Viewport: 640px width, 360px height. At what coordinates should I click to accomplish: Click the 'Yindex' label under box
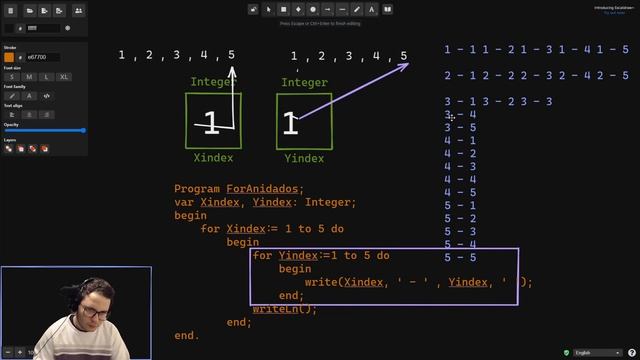pos(304,158)
